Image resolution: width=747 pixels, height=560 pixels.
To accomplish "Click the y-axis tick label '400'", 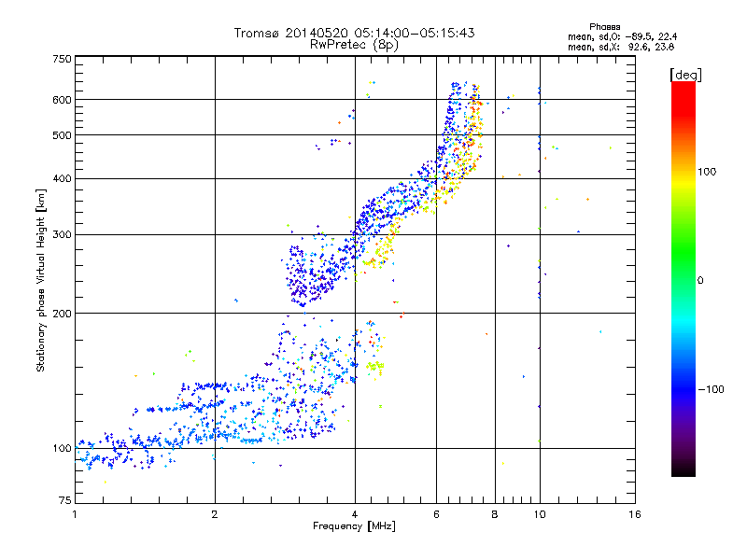I will pos(62,178).
